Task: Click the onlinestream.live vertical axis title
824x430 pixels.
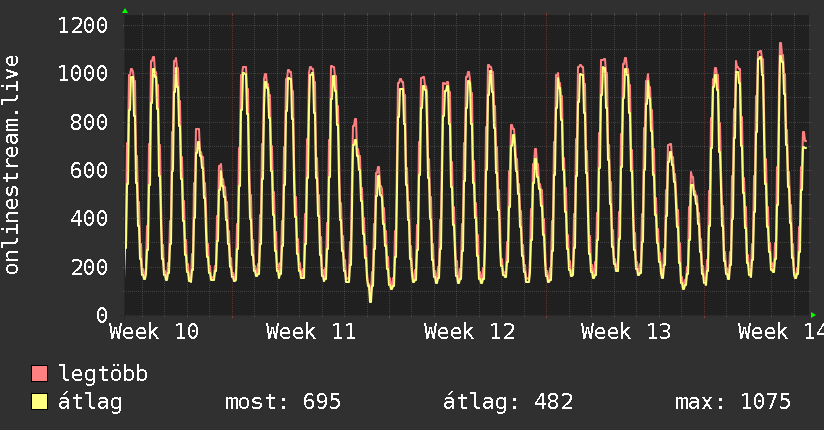Action: point(12,165)
